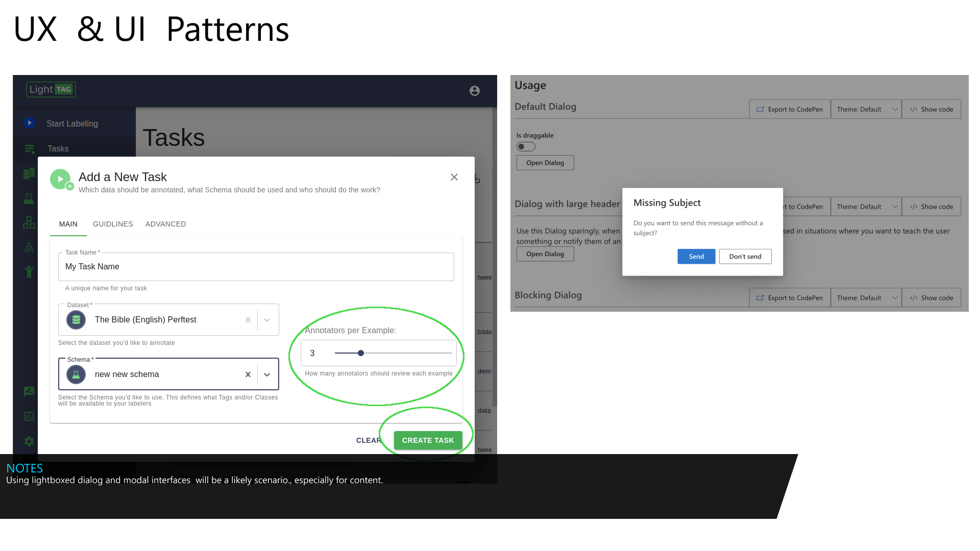Open the sidebar settings gear icon
The height and width of the screenshot is (551, 980).
pos(29,441)
